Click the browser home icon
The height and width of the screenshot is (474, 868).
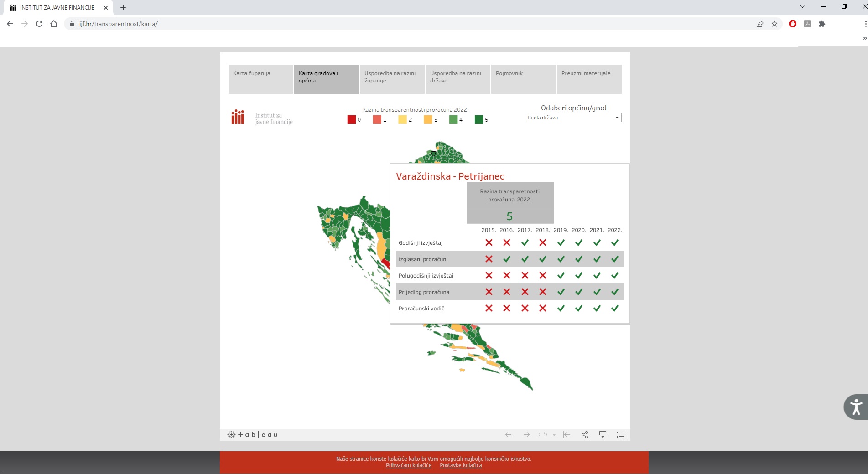pos(54,24)
